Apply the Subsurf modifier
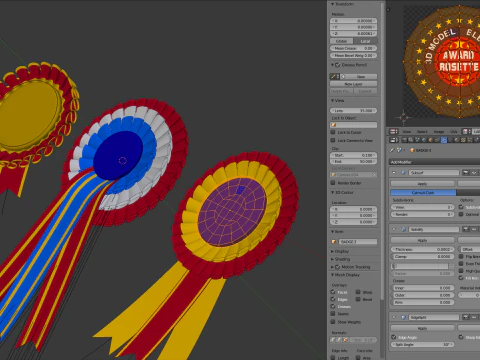This screenshot has width=480, height=360. pyautogui.click(x=422, y=184)
